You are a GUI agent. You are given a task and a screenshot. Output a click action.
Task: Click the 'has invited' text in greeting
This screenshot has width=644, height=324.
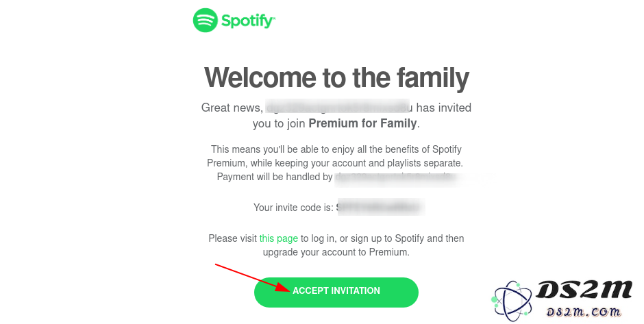(443, 108)
